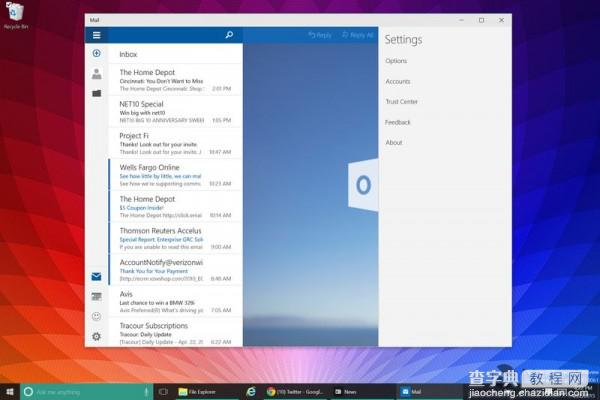Open Trust Center in Settings pane
This screenshot has width=600, height=400.
pyautogui.click(x=401, y=101)
